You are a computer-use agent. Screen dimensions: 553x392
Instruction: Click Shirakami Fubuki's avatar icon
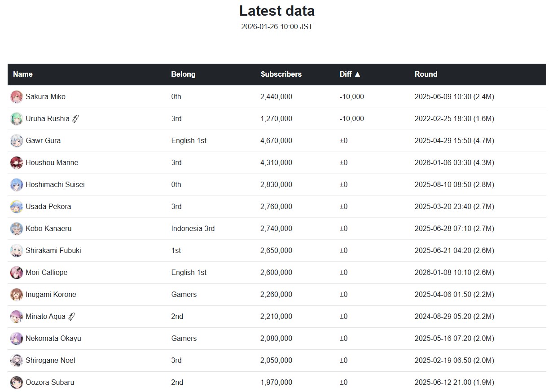pos(17,251)
